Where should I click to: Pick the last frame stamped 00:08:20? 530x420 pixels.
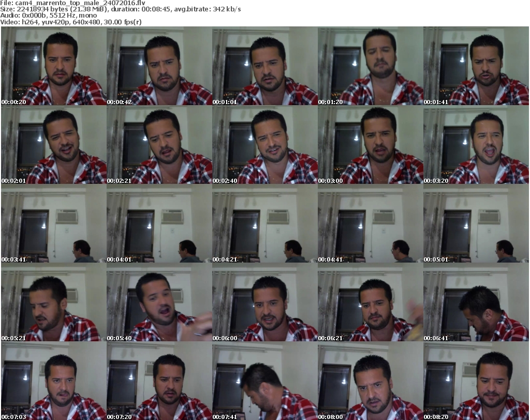point(476,381)
